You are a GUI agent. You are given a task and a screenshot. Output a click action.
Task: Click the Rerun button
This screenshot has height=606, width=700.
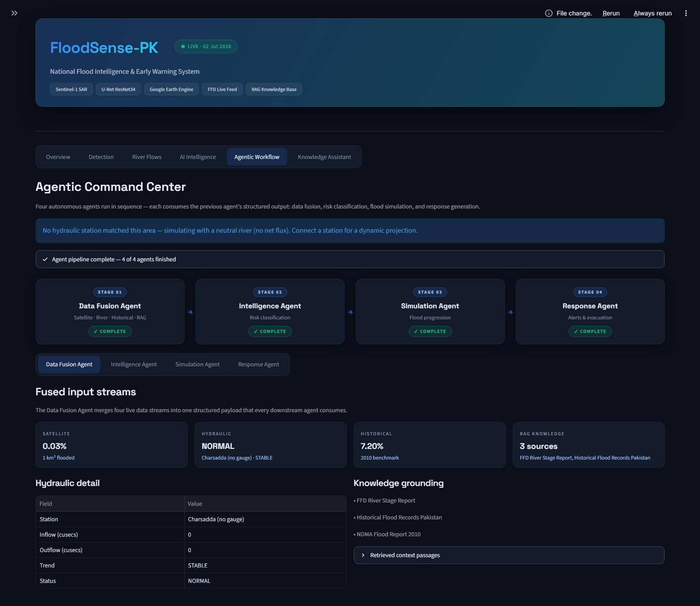pyautogui.click(x=611, y=13)
